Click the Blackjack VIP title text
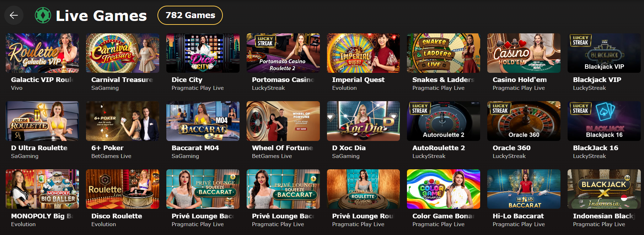The height and width of the screenshot is (235, 644). pyautogui.click(x=597, y=80)
